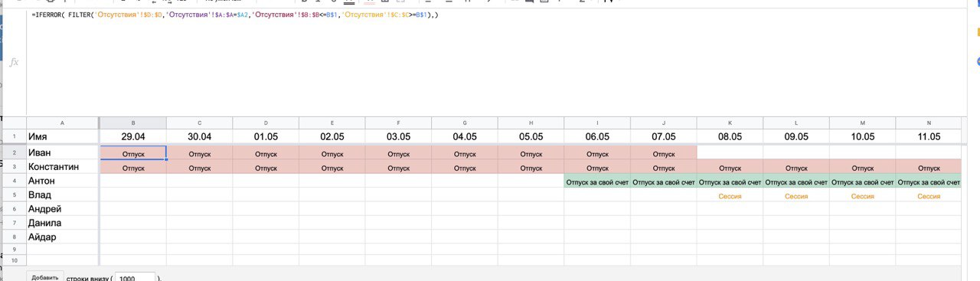
Task: Click the Андрей name cell
Action: pos(62,209)
